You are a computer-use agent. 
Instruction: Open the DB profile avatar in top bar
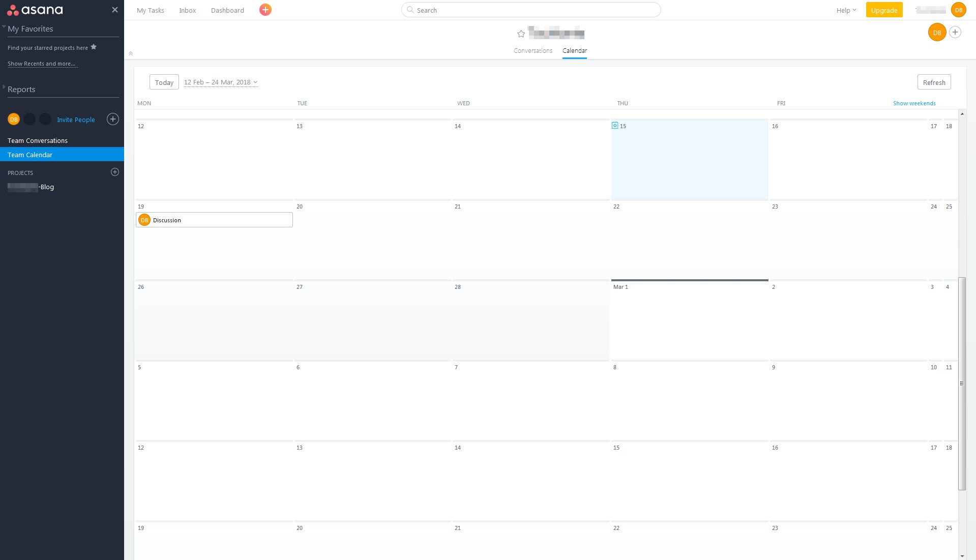click(x=958, y=10)
